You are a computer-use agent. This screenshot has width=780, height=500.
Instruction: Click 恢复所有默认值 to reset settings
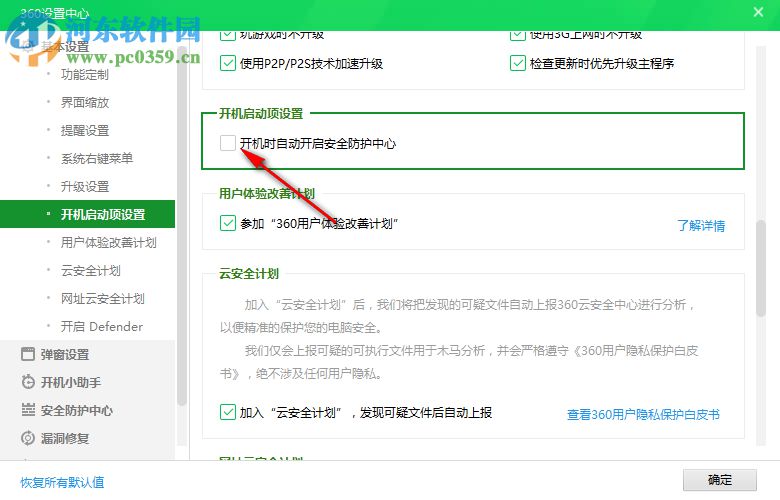(x=62, y=482)
